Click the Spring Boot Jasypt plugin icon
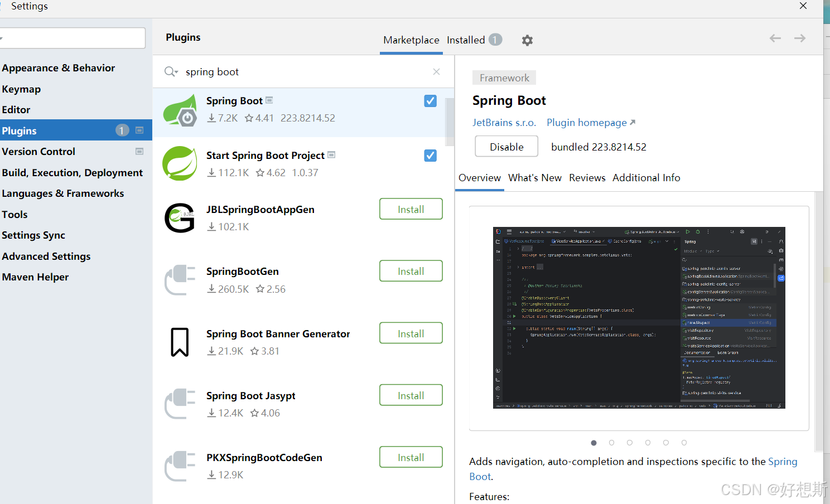 point(180,404)
